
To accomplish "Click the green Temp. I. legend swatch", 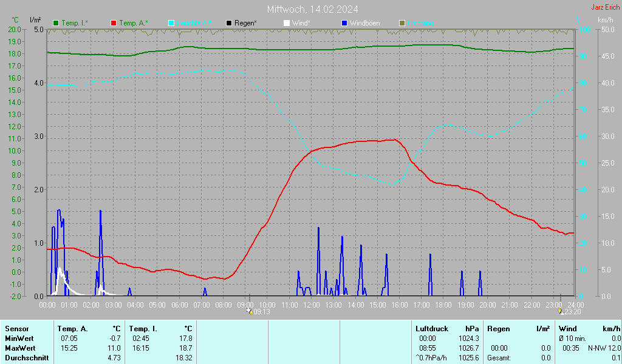I will [56, 23].
